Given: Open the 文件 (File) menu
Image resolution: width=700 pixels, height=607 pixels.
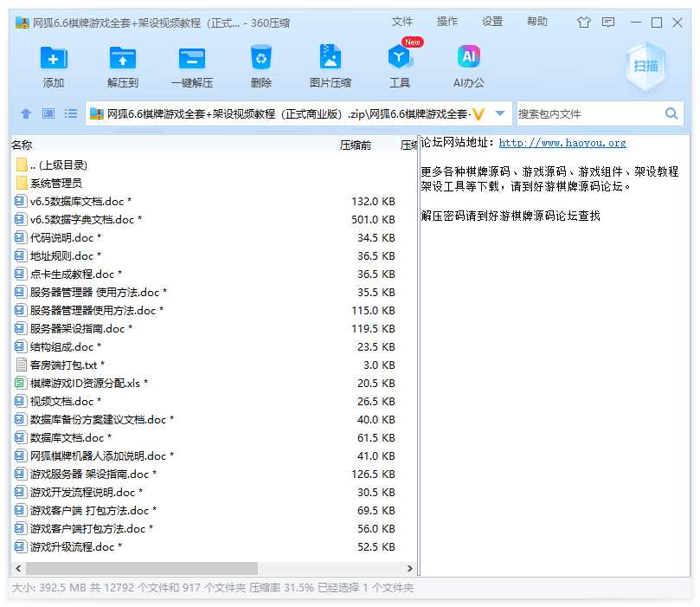Looking at the screenshot, I should [x=402, y=22].
